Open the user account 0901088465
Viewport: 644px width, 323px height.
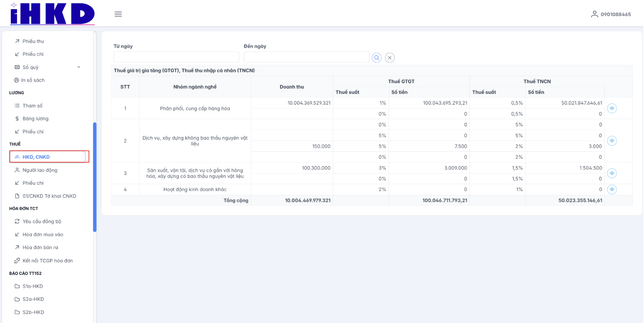[x=611, y=14]
